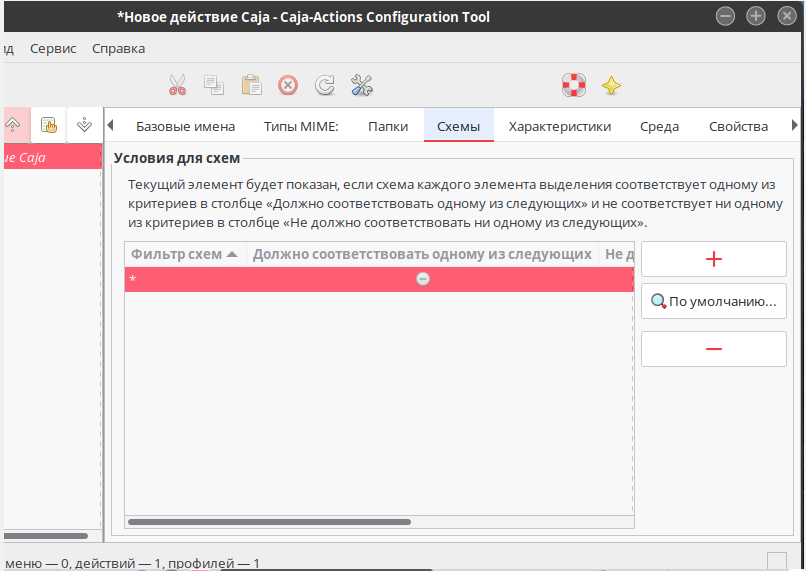Maximize the Caja-Actions window
Image resolution: width=806 pixels, height=571 pixels.
pos(756,16)
